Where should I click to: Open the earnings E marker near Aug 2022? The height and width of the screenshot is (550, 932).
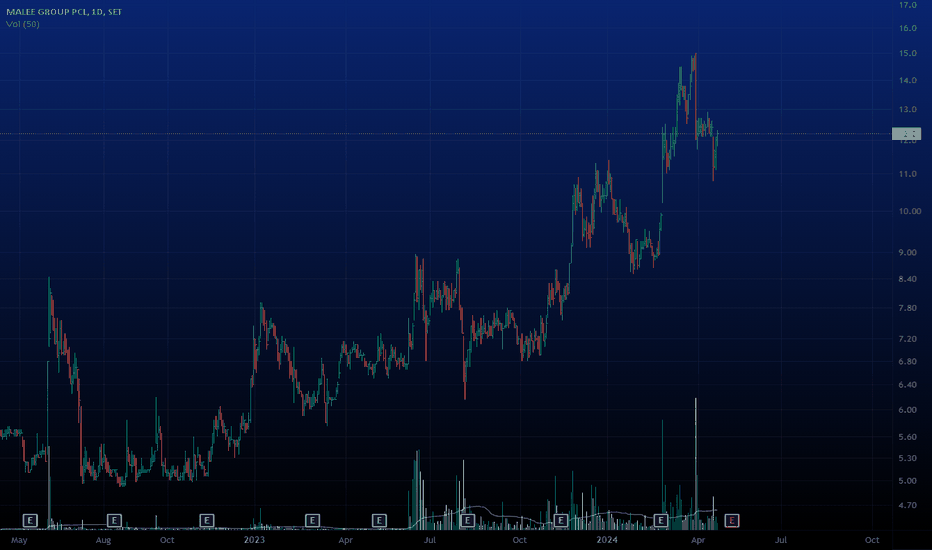click(114, 521)
